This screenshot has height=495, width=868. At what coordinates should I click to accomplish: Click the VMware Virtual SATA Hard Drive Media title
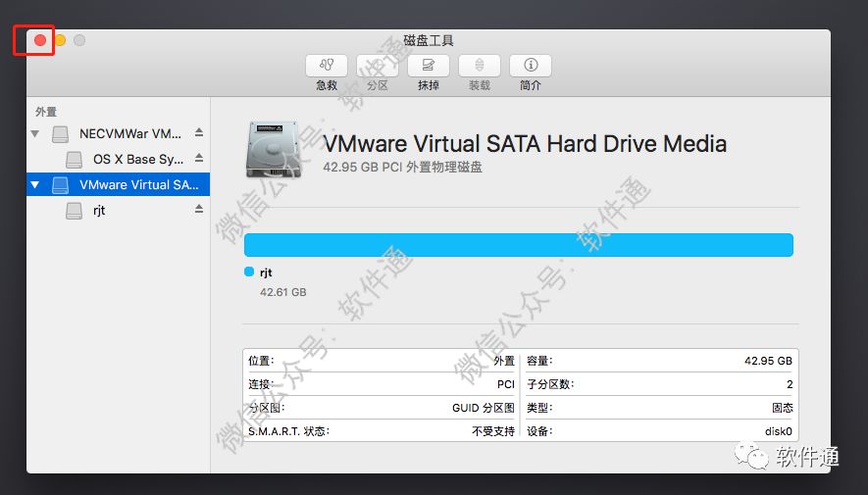point(525,144)
